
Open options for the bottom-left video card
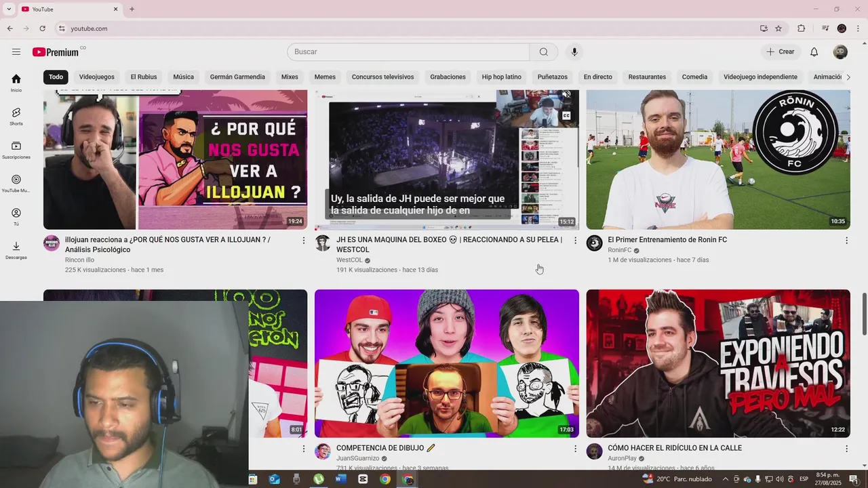[x=303, y=449]
